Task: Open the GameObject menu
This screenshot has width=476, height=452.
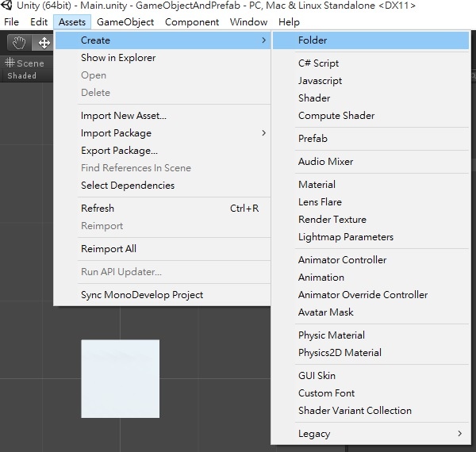Action: pyautogui.click(x=125, y=22)
